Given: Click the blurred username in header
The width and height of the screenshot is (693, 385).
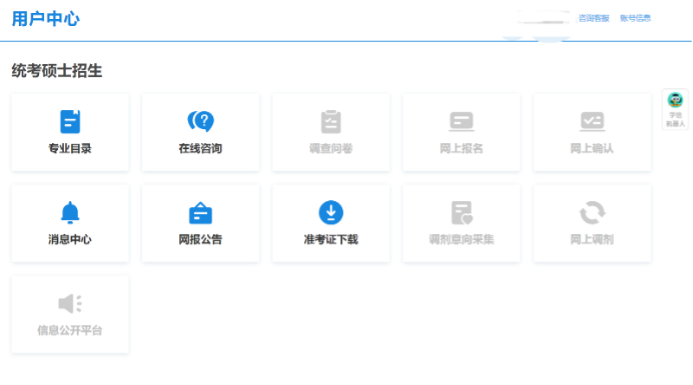Looking at the screenshot, I should (x=544, y=18).
